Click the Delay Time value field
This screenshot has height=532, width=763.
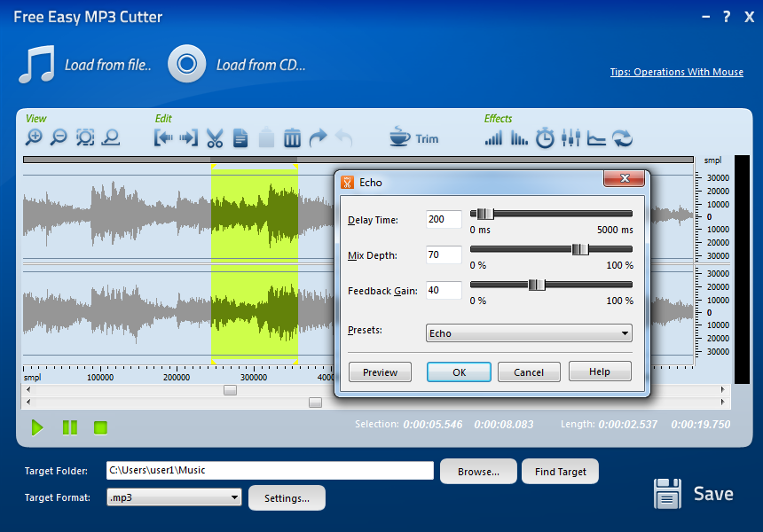444,219
